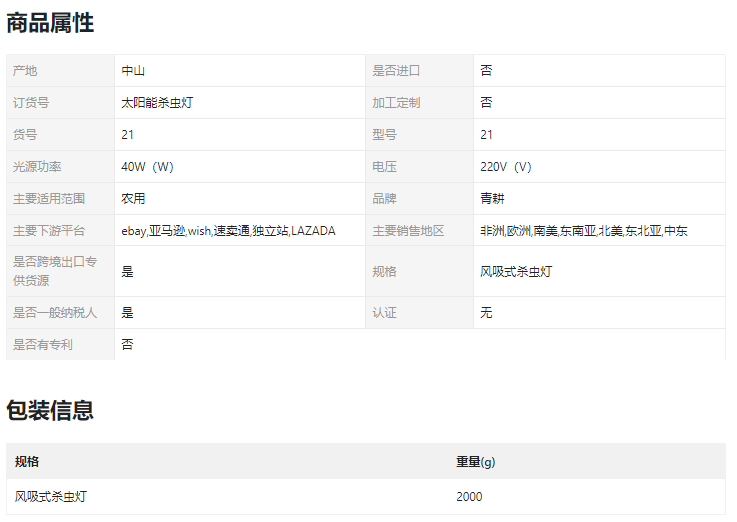Viewport: 737px width, 522px height.
Task: Click the 主要下游平台 attribute label
Action: pos(49,231)
